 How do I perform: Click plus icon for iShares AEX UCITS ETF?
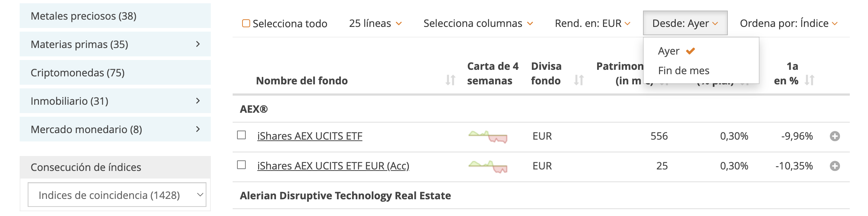835,136
